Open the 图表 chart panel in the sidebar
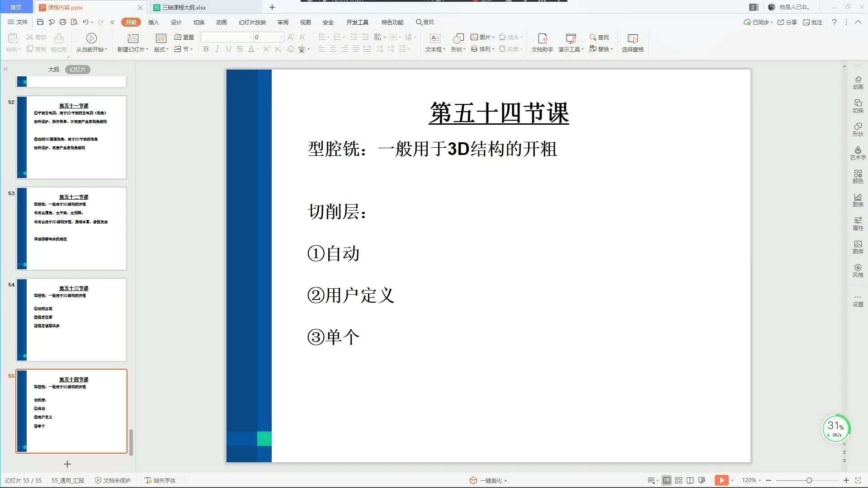868x488 pixels. [858, 200]
